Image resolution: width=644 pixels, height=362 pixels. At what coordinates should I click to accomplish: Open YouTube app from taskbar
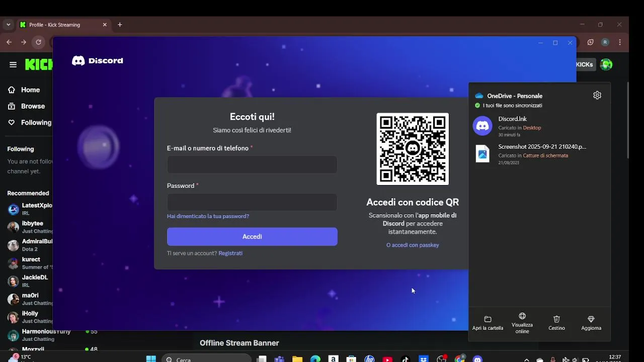click(x=387, y=359)
